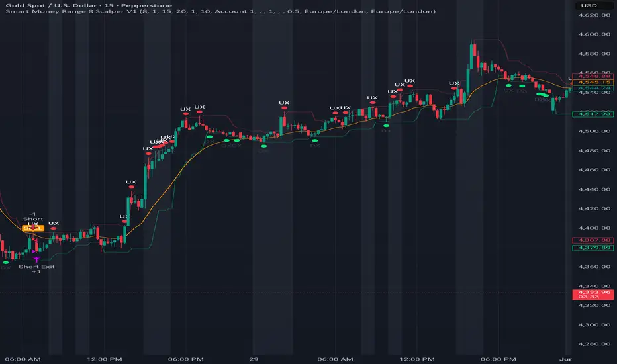Click the 4,500.00 price axis label

pos(594,131)
